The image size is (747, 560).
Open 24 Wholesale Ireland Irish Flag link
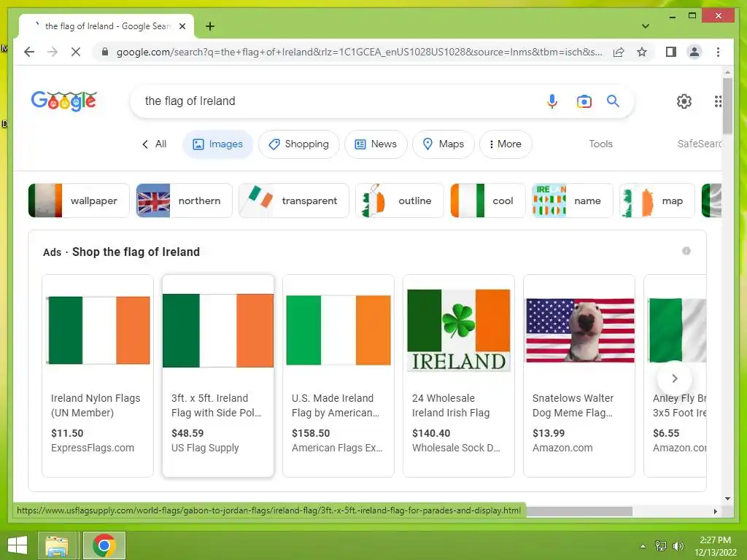451,405
